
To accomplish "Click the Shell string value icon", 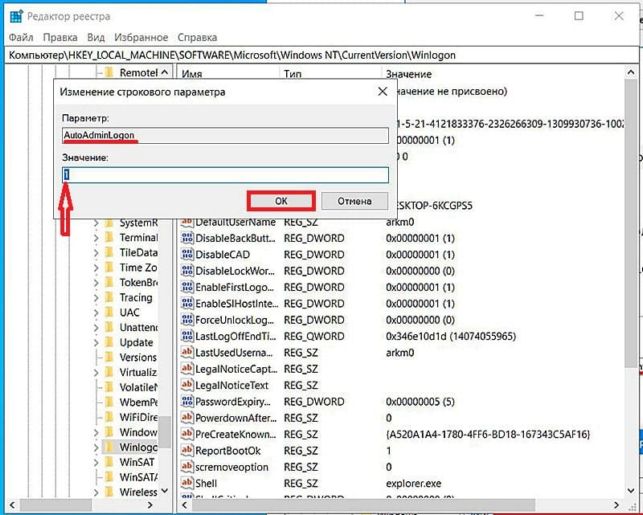I will click(187, 483).
